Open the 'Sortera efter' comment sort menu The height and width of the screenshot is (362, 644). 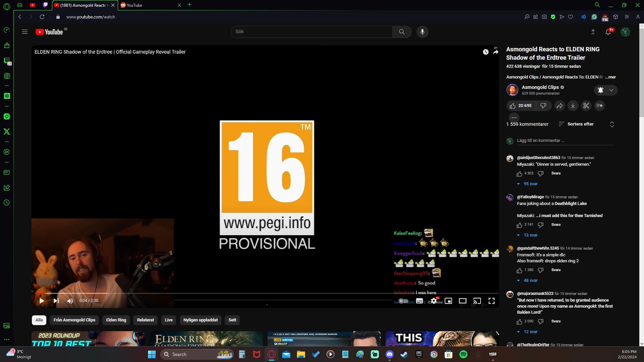[x=576, y=124]
